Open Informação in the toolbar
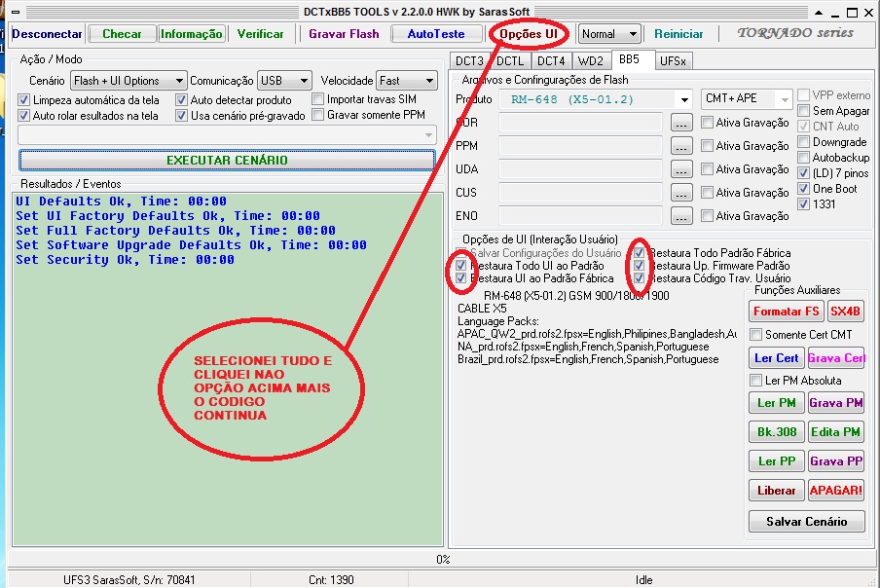 pyautogui.click(x=192, y=34)
